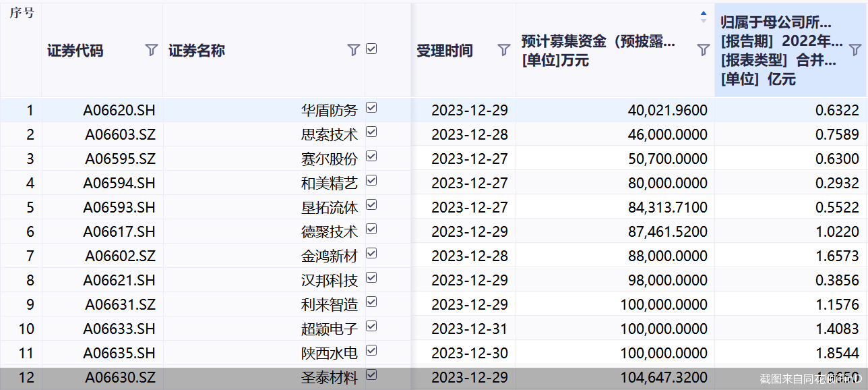
Task: Select the name cell 华盾防务
Action: pos(330,111)
